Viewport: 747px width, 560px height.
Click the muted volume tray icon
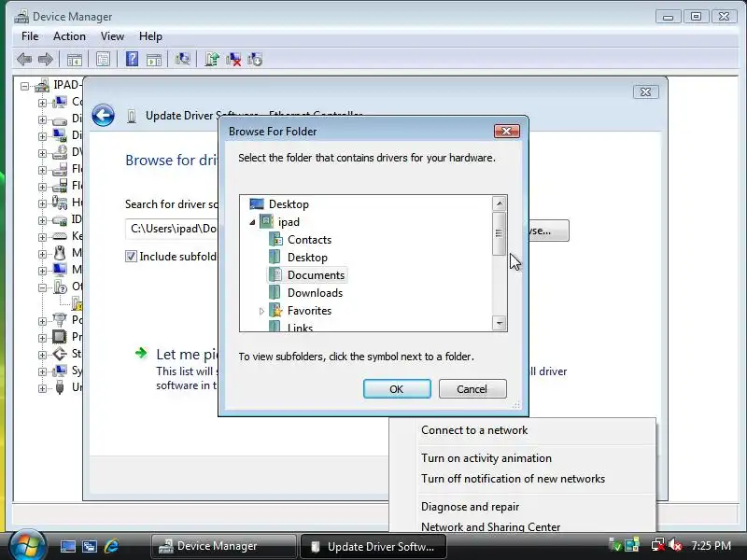(675, 545)
